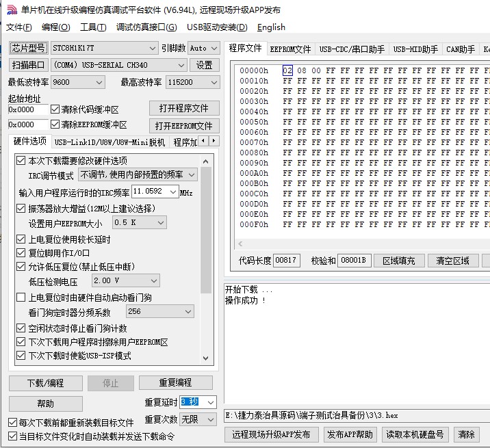Toggle 下次下载时使能USB-ISP模式 checkbox
The height and width of the screenshot is (448, 490).
21,356
